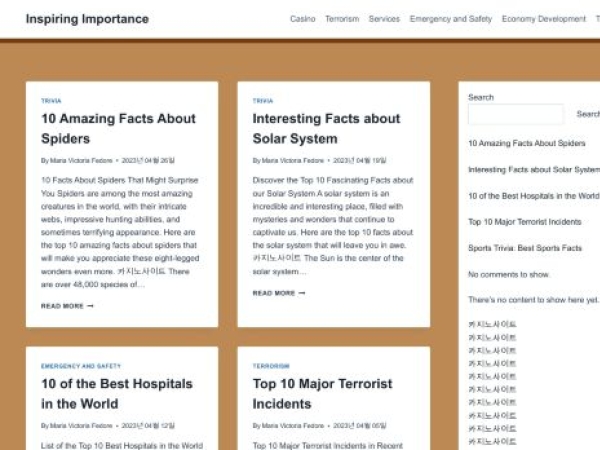This screenshot has height=450, width=600.
Task: Open sidebar link Top 10 Major Terrorist Incidents
Action: pyautogui.click(x=524, y=221)
